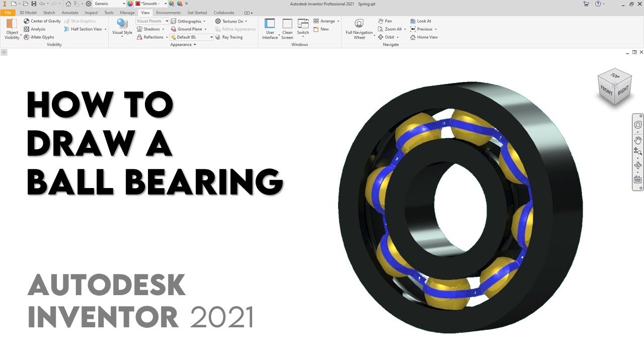The image size is (644, 362).
Task: Toggle Shadows in Appearance panel
Action: (x=148, y=29)
